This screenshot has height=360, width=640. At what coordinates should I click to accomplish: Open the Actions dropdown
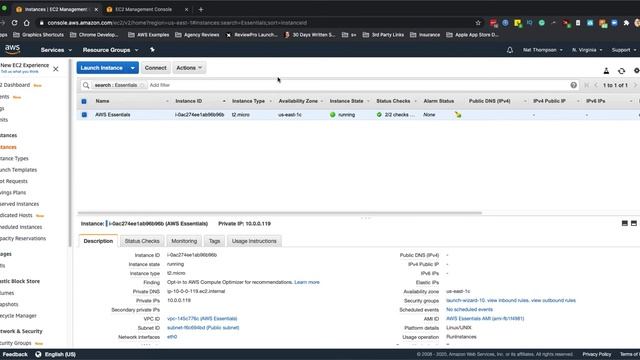coord(189,68)
